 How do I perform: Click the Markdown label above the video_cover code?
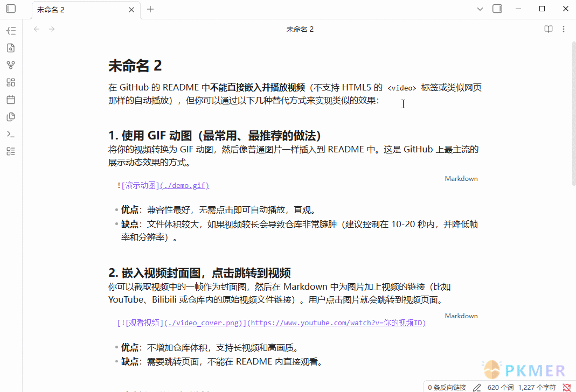pos(461,316)
